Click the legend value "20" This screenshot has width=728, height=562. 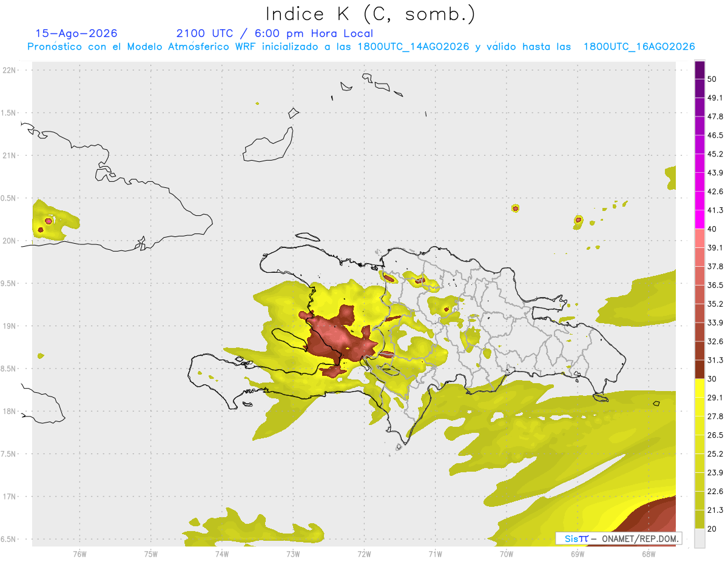tap(712, 529)
